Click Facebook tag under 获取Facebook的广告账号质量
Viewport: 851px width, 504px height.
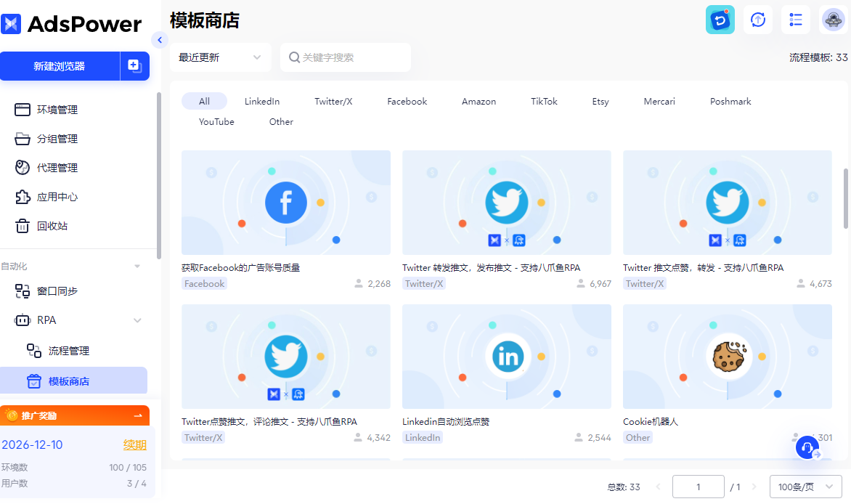(204, 283)
